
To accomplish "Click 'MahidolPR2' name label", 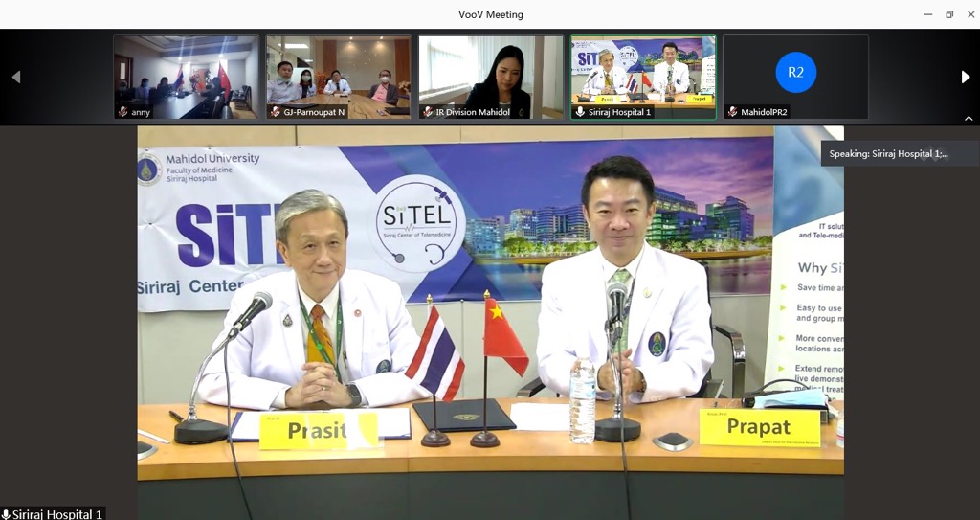I will click(x=765, y=113).
